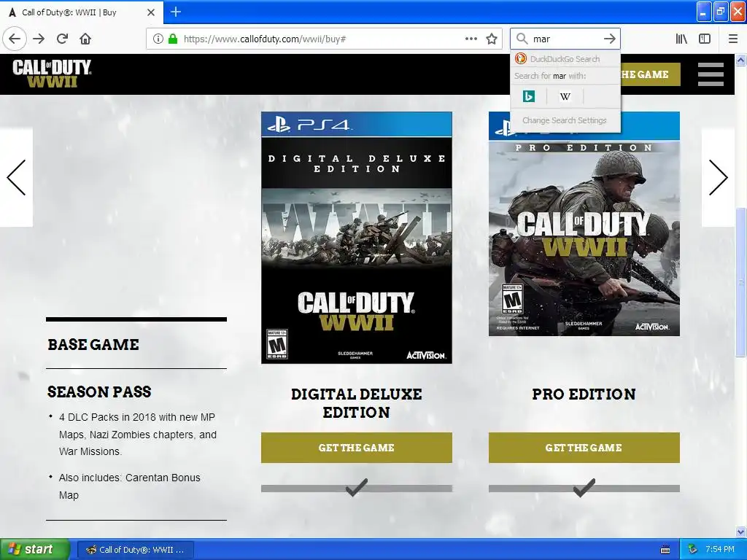The width and height of the screenshot is (747, 560).
Task: Click the Carentan Bonus Map bullet text
Action: tap(130, 486)
